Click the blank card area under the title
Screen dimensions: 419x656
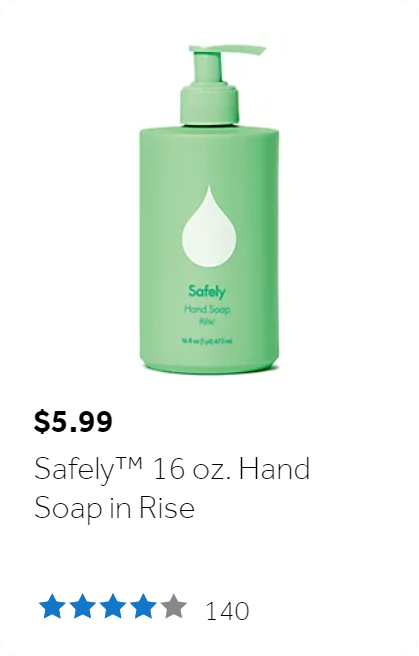[209, 556]
